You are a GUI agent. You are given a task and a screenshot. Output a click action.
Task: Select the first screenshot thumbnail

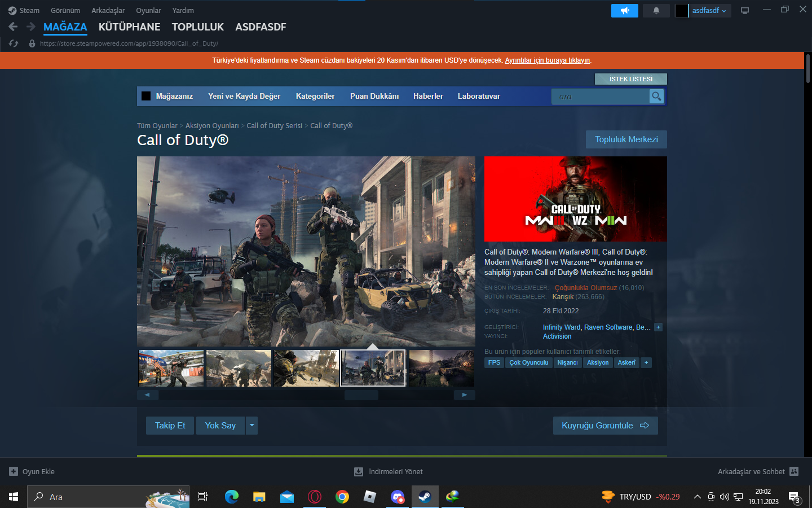[x=171, y=368]
